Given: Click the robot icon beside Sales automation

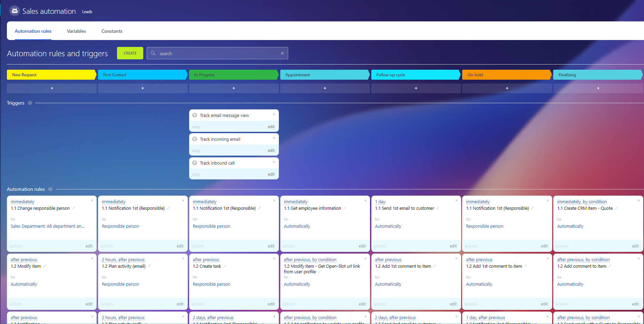Looking at the screenshot, I should [x=14, y=11].
